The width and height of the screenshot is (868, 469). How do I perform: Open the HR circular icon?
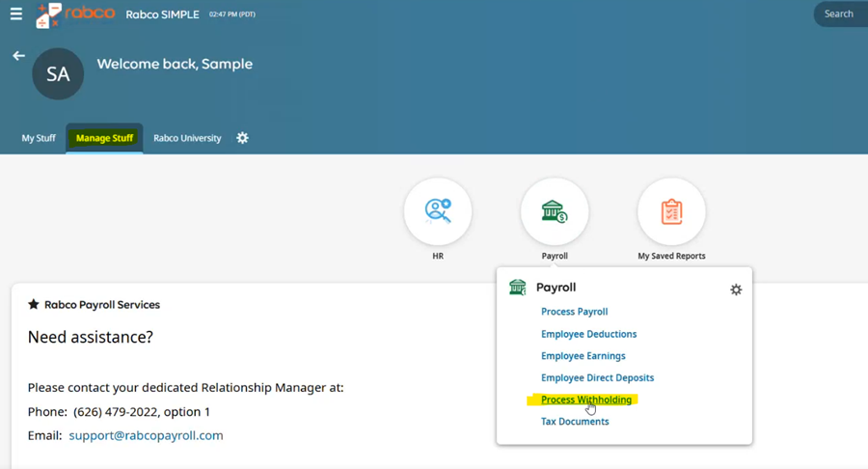pos(438,211)
